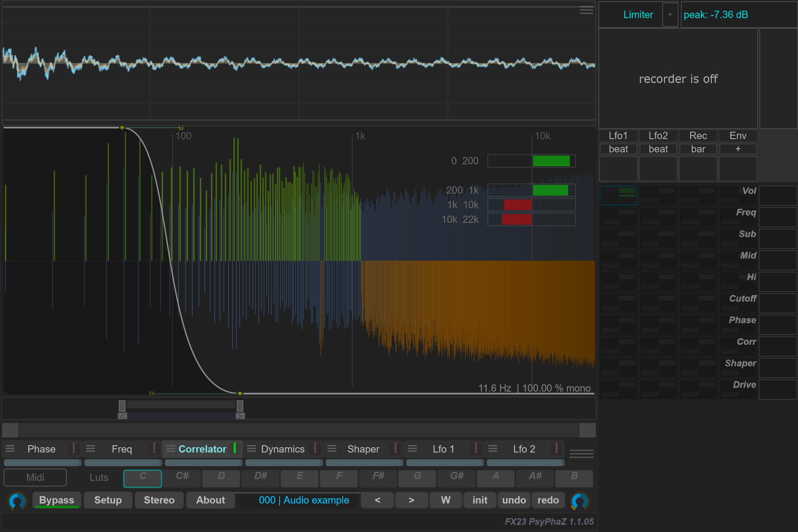
Task: Click the right blue knob beside redo
Action: click(x=580, y=500)
